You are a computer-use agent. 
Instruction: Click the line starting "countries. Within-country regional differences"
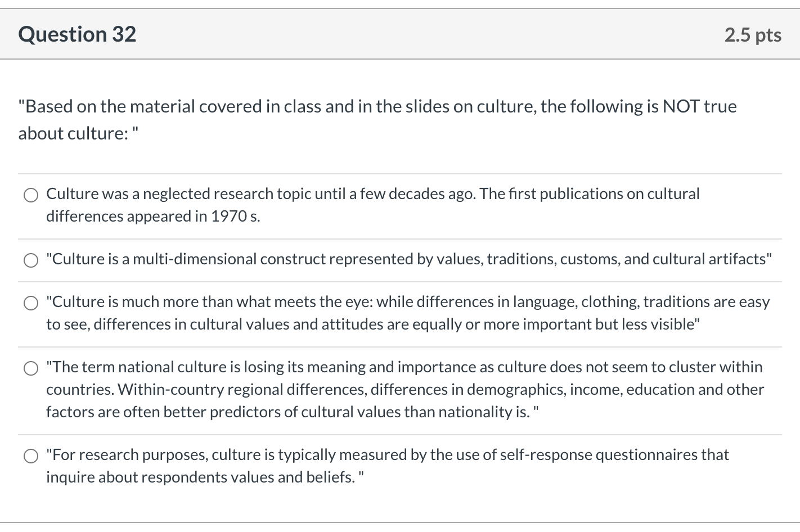[405, 390]
